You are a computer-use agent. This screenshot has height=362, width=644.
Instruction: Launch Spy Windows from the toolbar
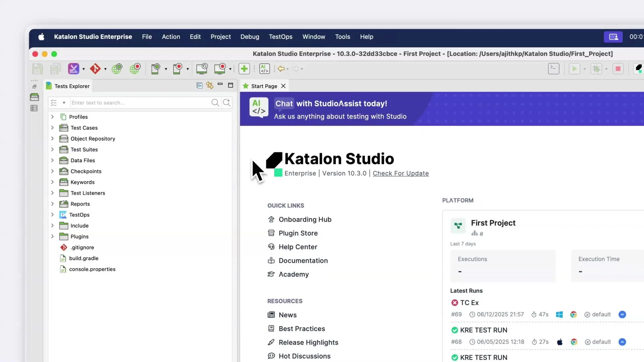(x=202, y=69)
